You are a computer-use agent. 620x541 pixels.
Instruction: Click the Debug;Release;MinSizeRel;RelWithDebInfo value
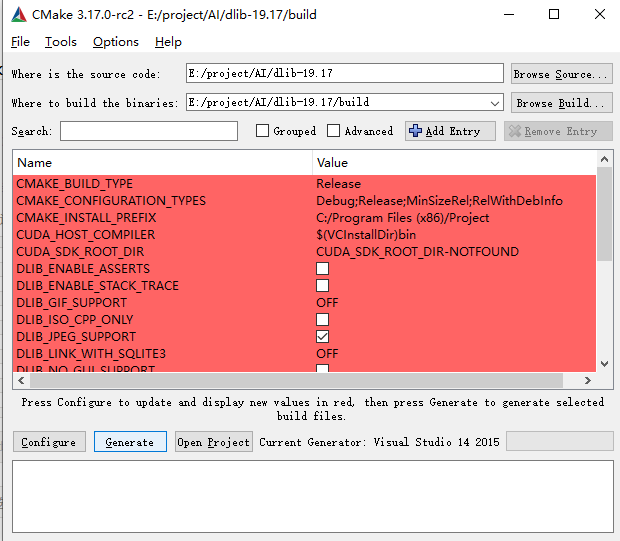pos(439,201)
